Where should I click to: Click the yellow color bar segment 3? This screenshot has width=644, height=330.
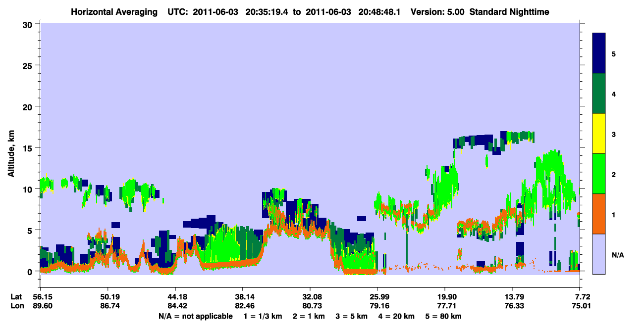tap(599, 134)
